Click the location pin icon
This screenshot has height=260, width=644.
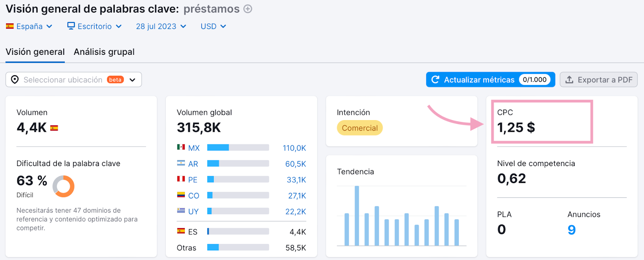(15, 79)
